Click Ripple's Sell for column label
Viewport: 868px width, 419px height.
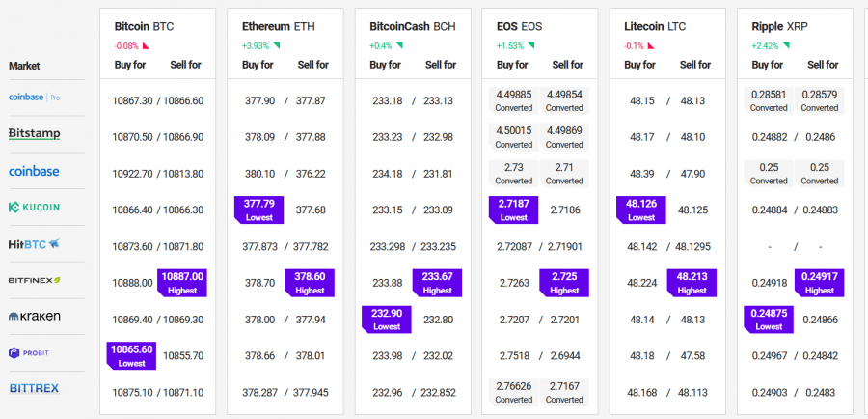823,65
